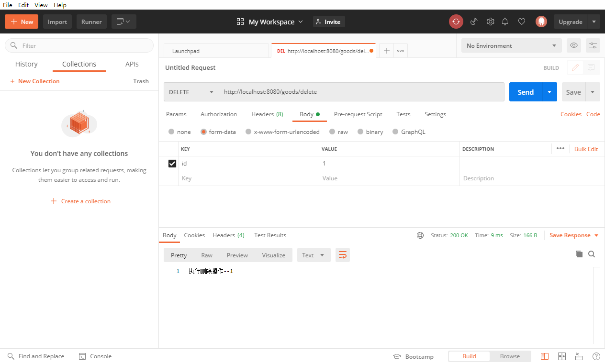The height and width of the screenshot is (364, 605).
Task: Toggle the sidebar layout icon in status bar
Action: [x=544, y=356]
